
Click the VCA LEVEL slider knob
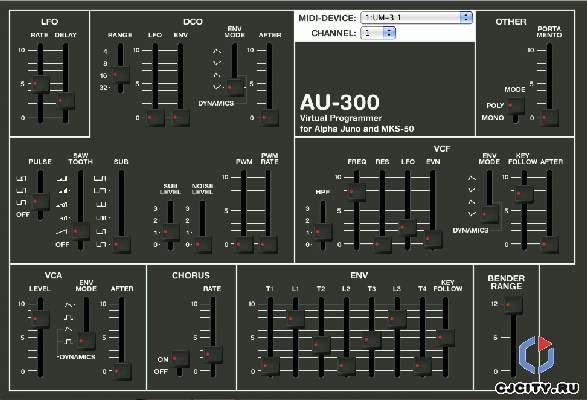[x=40, y=319]
